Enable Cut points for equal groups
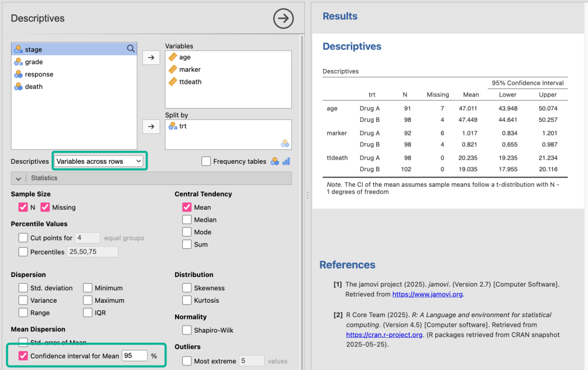 point(23,237)
